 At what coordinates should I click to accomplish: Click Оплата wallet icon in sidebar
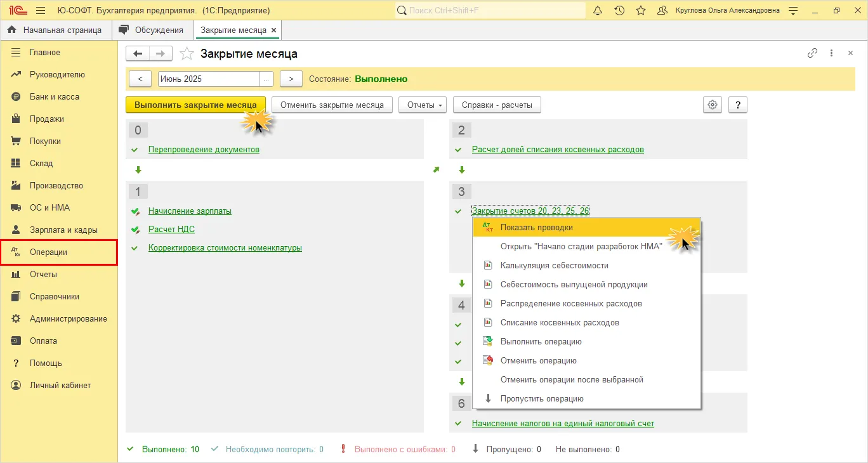pyautogui.click(x=16, y=341)
